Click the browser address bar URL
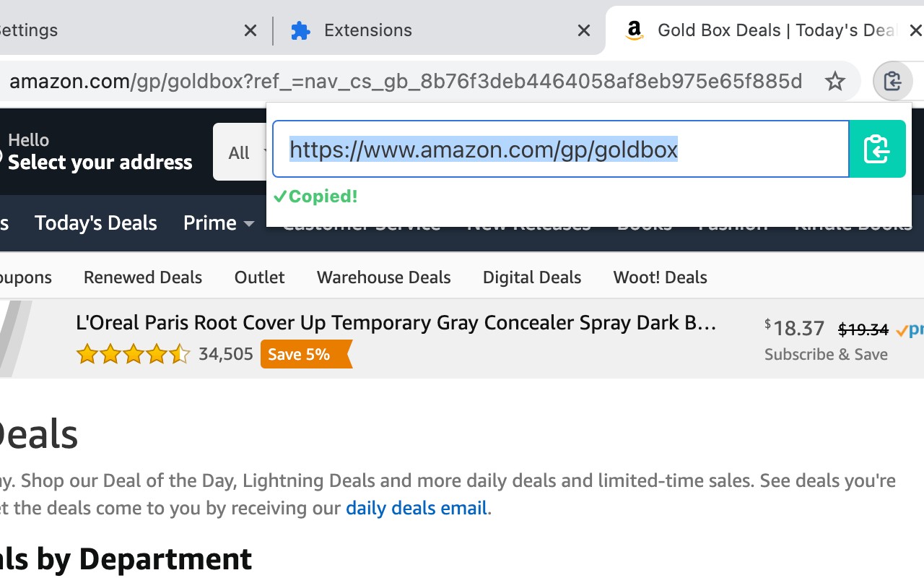 [x=406, y=81]
